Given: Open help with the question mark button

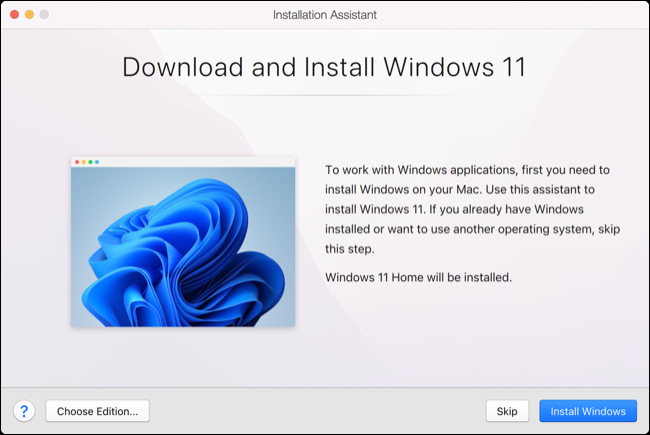Looking at the screenshot, I should (x=24, y=411).
